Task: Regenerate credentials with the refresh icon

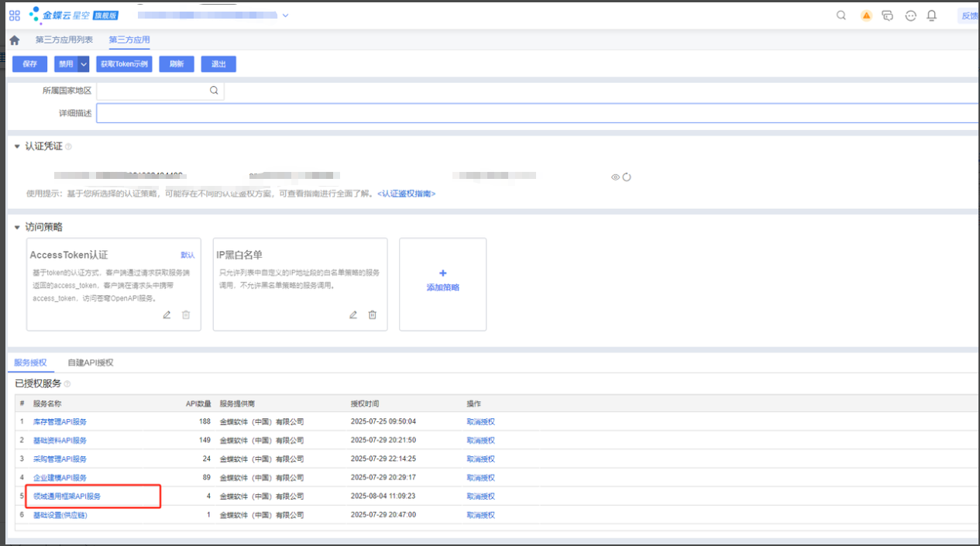Action: pos(627,177)
